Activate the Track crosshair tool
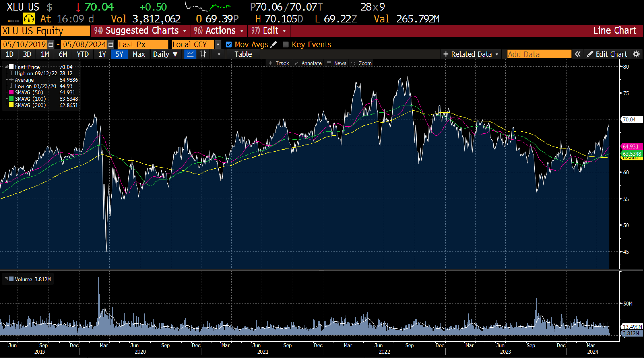 point(278,63)
